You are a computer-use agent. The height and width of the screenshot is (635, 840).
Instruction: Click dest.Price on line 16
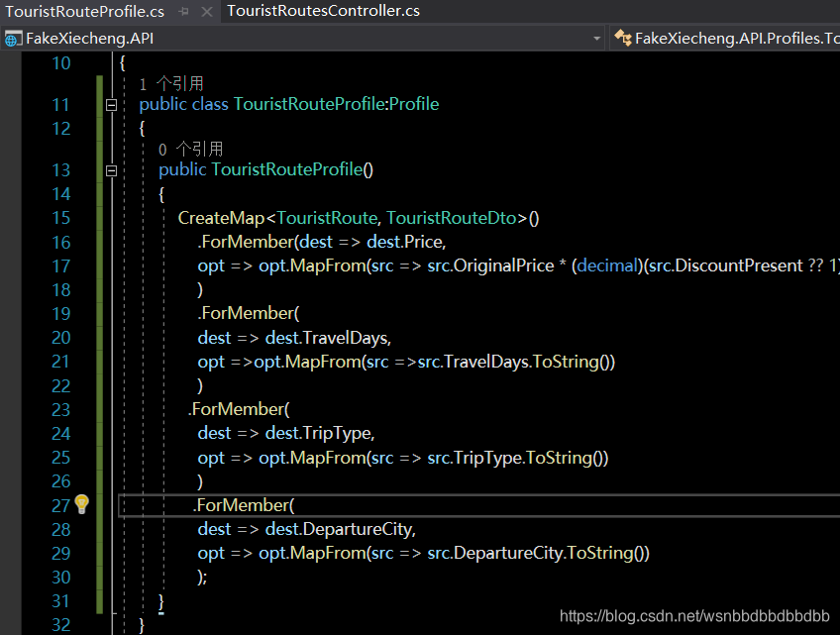[405, 242]
